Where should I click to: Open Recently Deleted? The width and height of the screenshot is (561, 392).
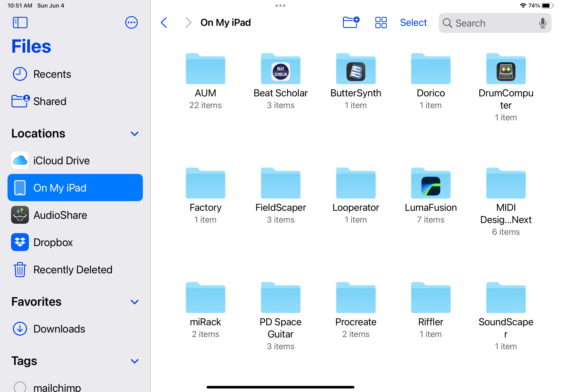click(75, 270)
